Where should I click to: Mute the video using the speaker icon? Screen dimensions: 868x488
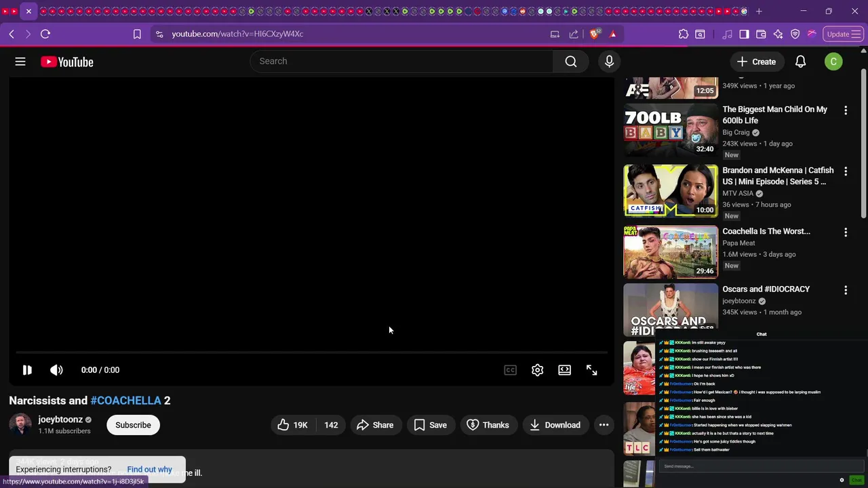56,370
